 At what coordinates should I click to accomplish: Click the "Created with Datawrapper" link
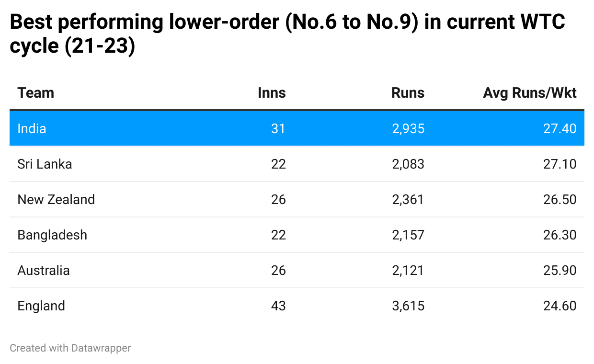click(70, 348)
